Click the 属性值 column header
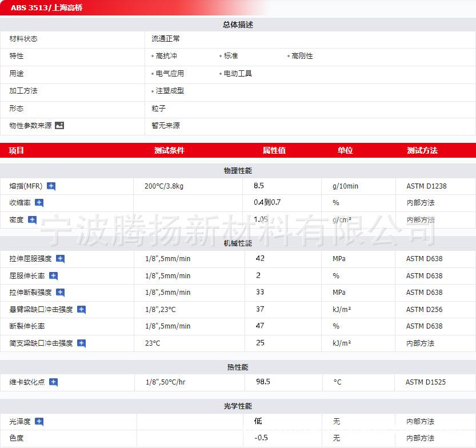Screen dimensions: 476x448 (274, 150)
